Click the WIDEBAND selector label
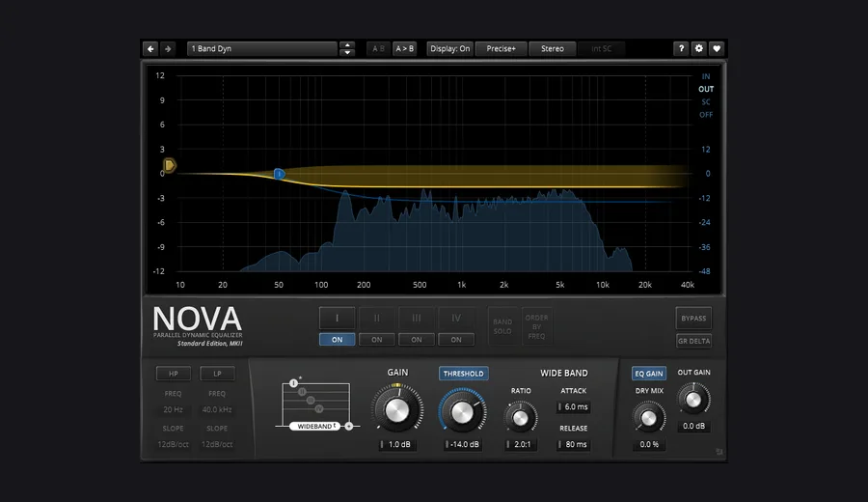The width and height of the screenshot is (868, 502). [x=315, y=426]
